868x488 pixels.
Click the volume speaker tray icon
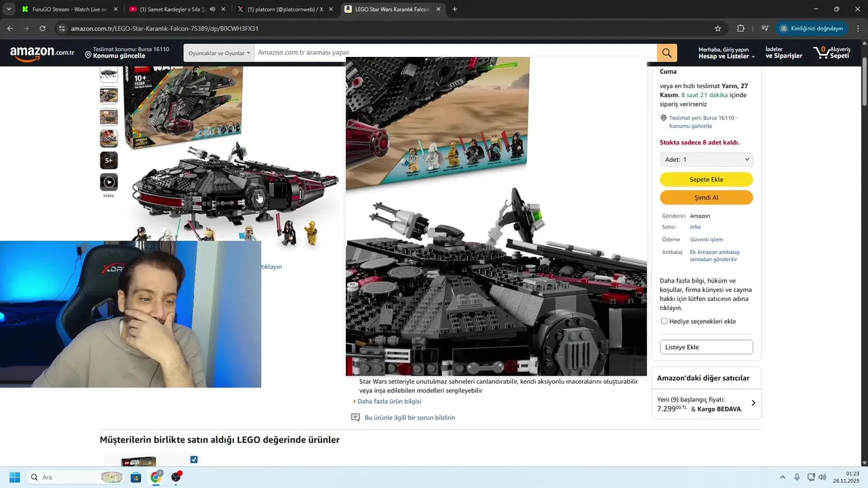tap(823, 477)
